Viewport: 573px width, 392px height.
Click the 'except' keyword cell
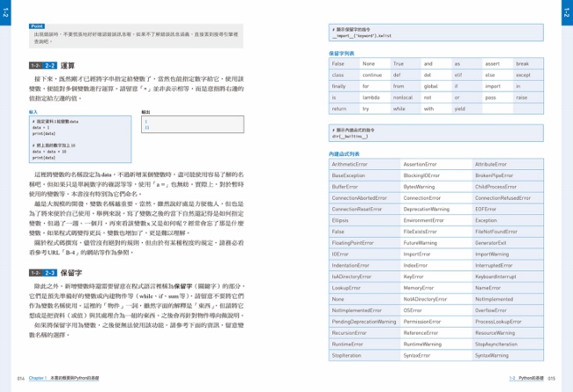(x=528, y=75)
